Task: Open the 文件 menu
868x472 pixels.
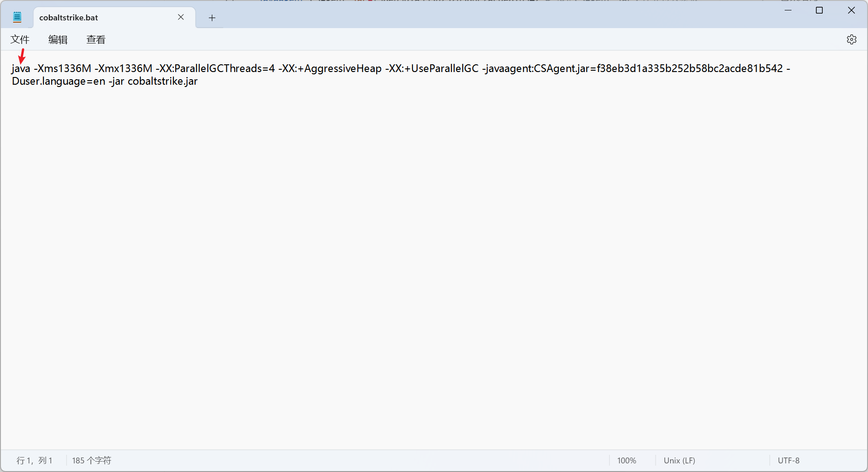Action: (20, 40)
